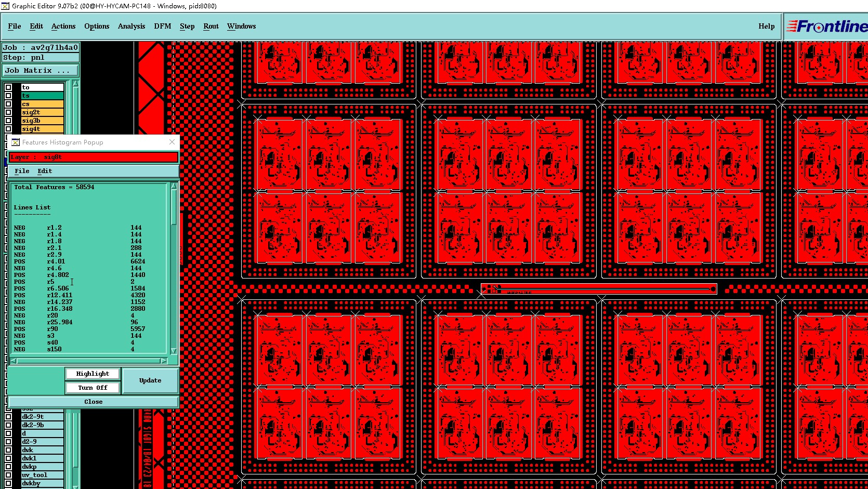
Task: Toggle display checkbox for layer ts
Action: [8, 96]
